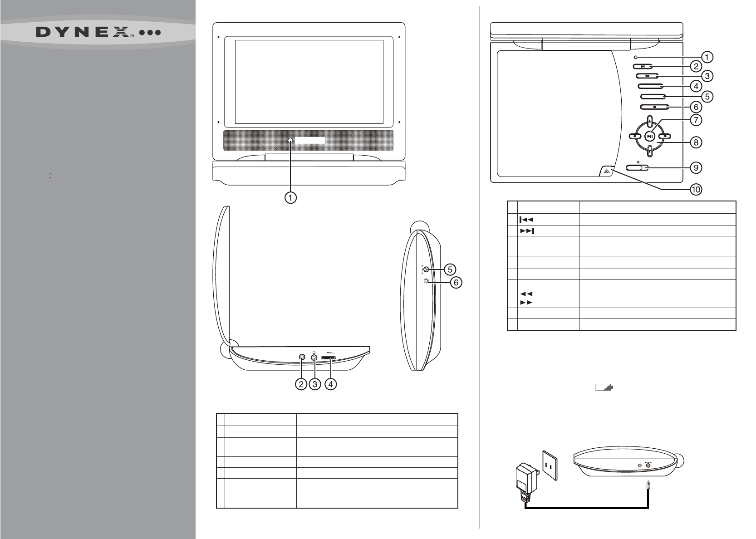Click the blank button labeled callout 5

pos(653,96)
